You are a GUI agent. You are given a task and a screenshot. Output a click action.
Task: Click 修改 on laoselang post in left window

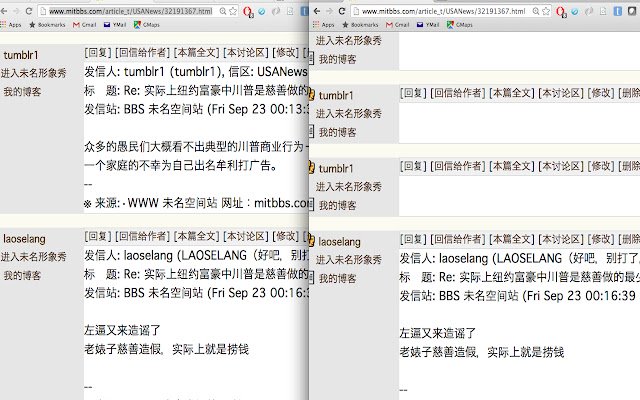[286, 236]
